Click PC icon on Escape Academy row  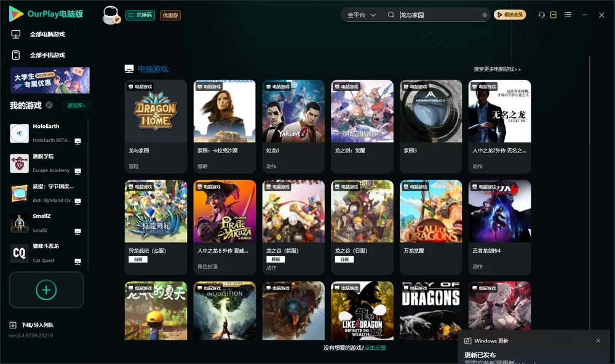(x=77, y=172)
